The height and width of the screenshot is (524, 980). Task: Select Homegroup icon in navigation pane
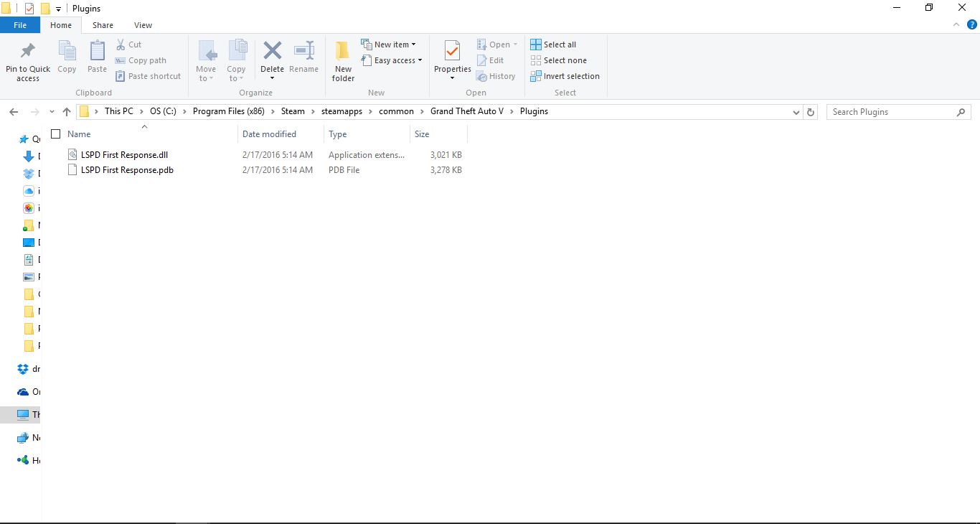tap(22, 461)
